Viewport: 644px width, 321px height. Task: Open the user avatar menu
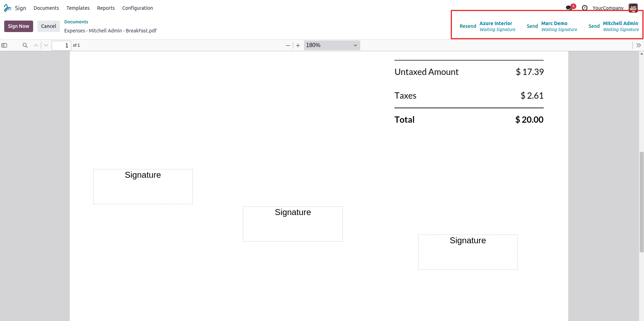coord(633,8)
